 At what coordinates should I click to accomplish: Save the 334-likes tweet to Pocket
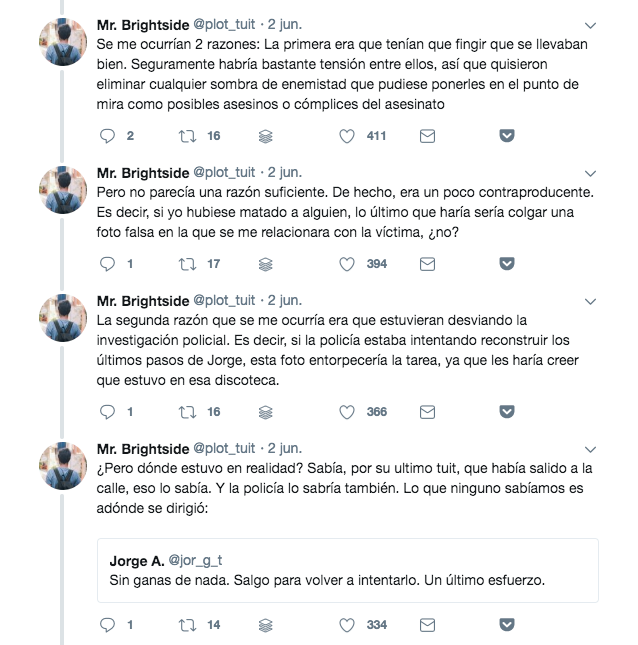tap(507, 624)
